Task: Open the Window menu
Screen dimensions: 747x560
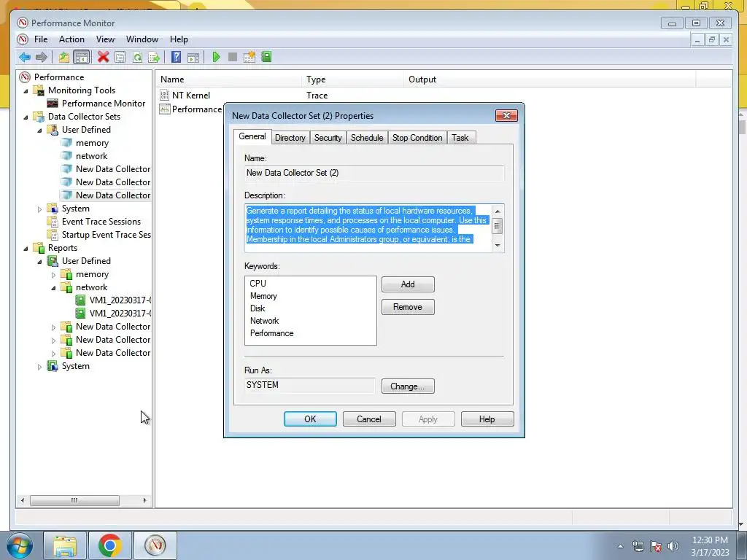Action: coord(142,39)
